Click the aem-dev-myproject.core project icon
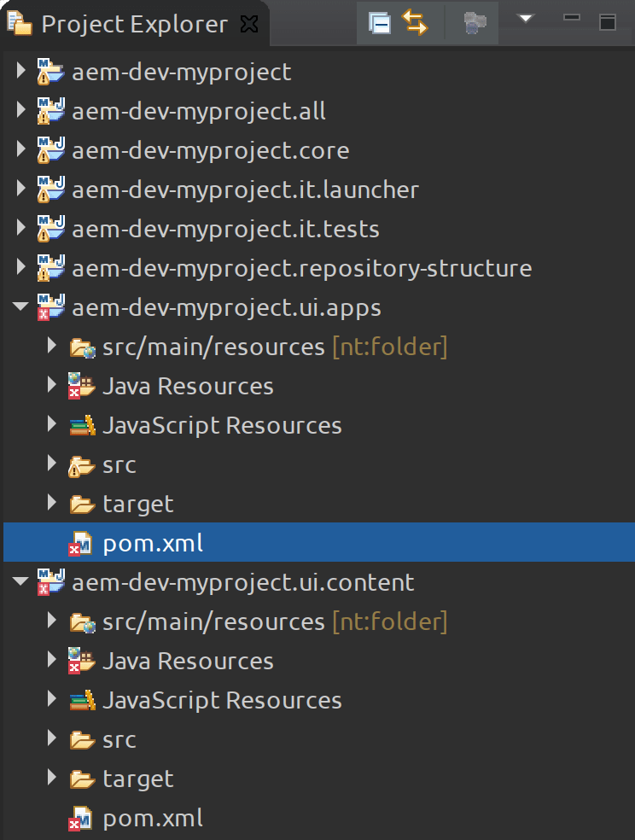Screen dimensions: 635x840 click(x=51, y=150)
